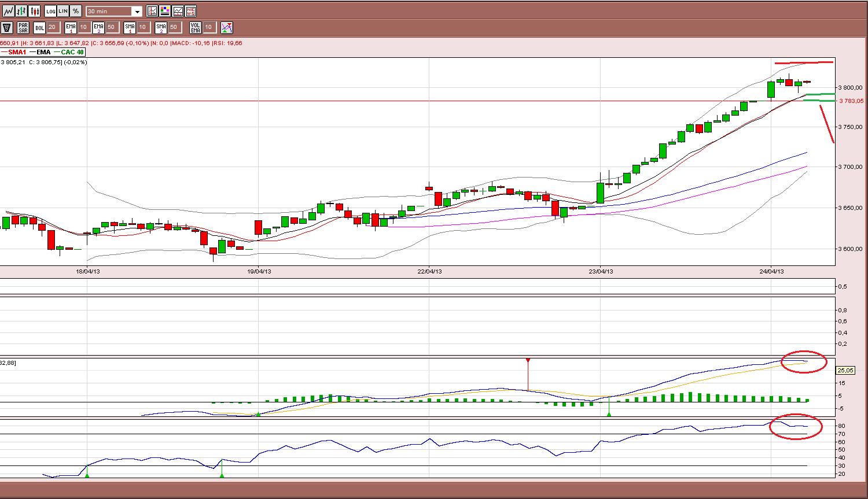The height and width of the screenshot is (499, 868).
Task: Click the 22/04/13 date label
Action: pyautogui.click(x=431, y=271)
